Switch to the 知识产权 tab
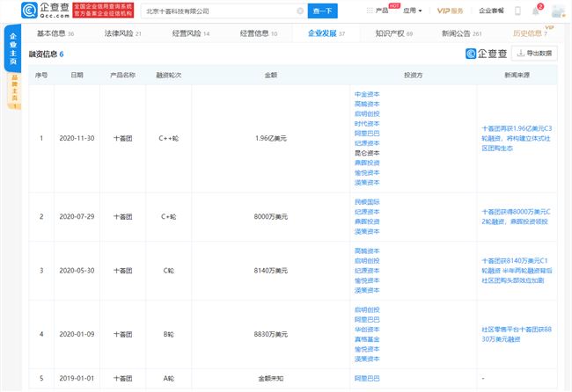Screen dimensions: 572x392 (x=394, y=33)
